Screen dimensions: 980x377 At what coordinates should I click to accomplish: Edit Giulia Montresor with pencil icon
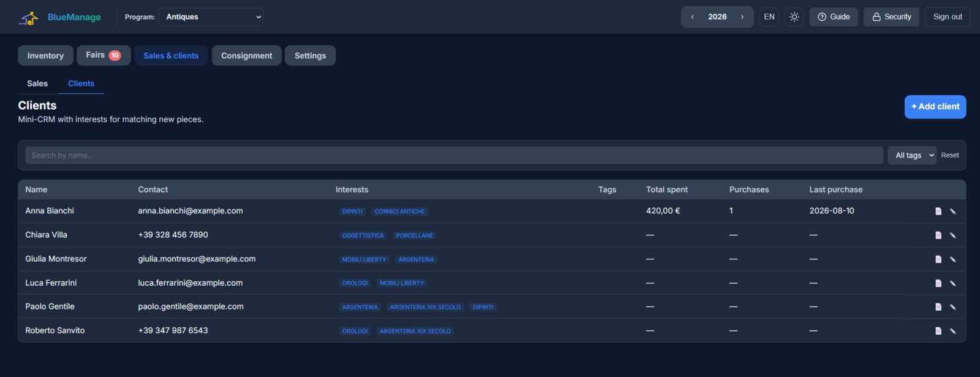953,259
